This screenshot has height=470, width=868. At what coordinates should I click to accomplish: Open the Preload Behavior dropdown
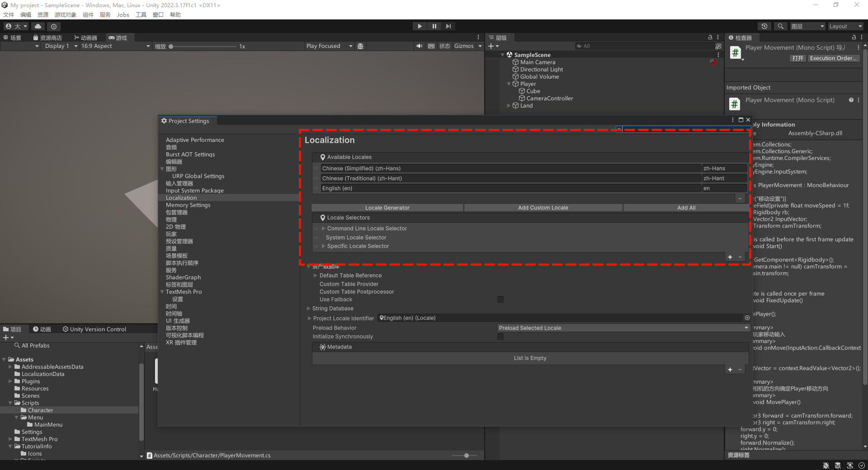point(623,328)
